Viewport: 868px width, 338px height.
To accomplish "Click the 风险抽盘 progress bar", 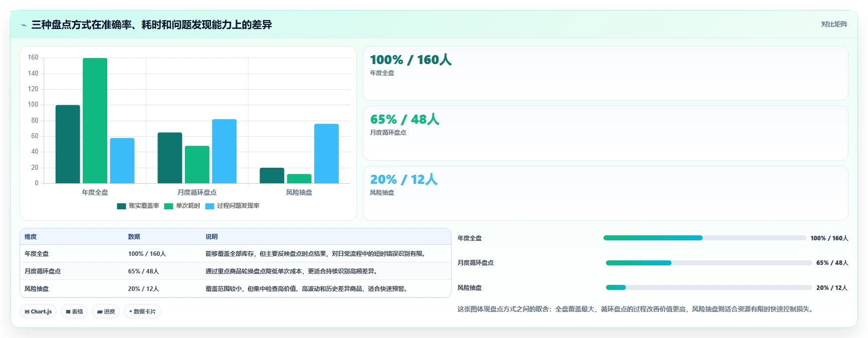I will pyautogui.click(x=709, y=287).
